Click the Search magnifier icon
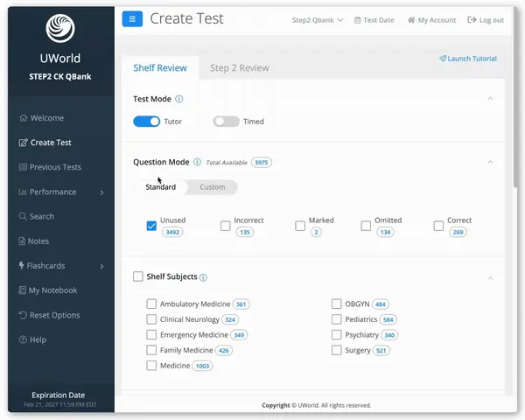 coord(23,216)
